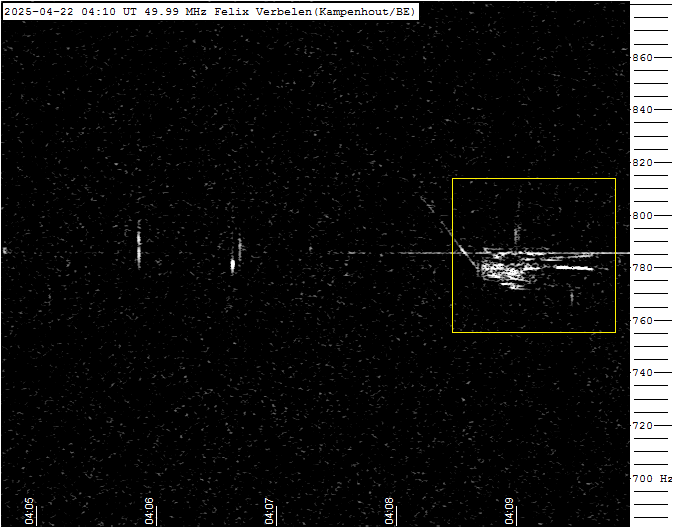673x528 pixels.
Task: Click the 04:06 time axis label
Action: pyautogui.click(x=149, y=511)
